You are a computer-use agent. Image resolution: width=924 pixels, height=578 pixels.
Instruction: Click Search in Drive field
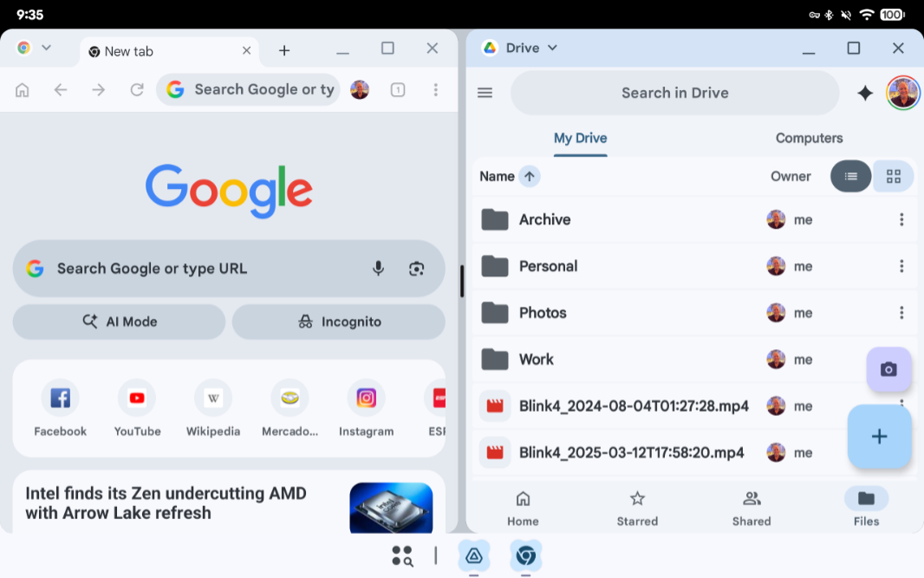pyautogui.click(x=674, y=93)
